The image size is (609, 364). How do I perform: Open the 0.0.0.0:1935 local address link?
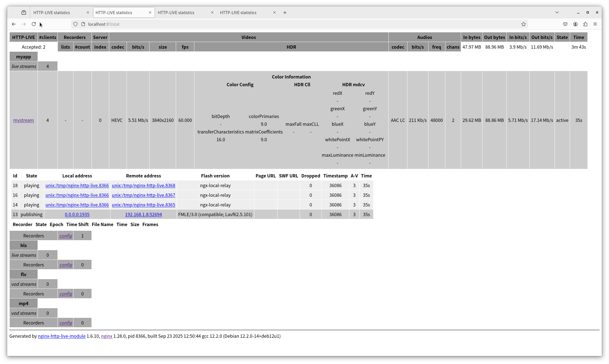pos(77,214)
